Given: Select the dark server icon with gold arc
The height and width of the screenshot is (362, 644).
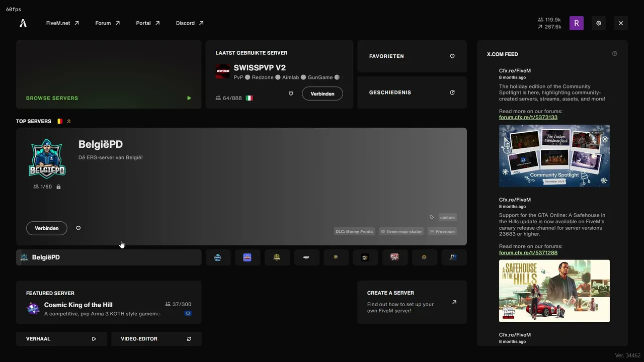Looking at the screenshot, I should [x=424, y=257].
